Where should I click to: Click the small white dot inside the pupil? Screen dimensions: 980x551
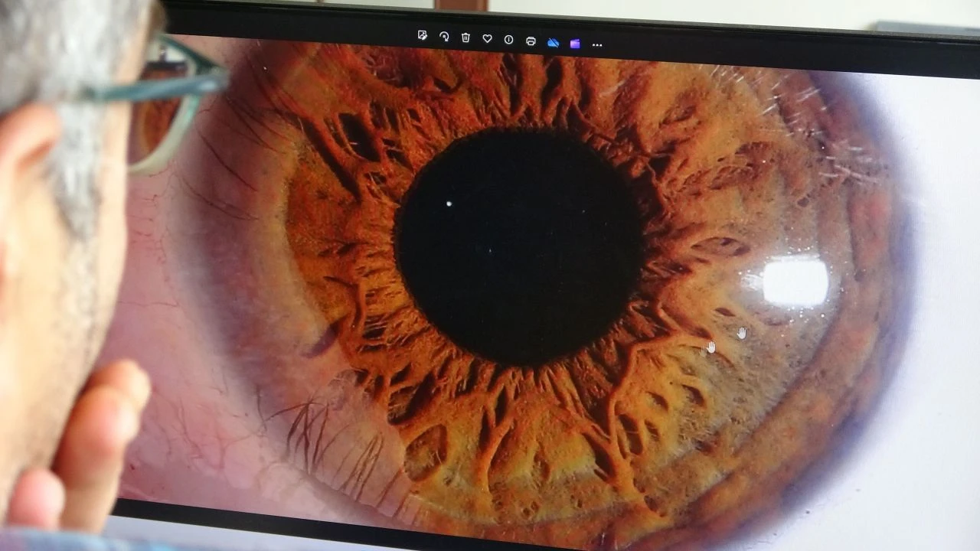coord(449,204)
